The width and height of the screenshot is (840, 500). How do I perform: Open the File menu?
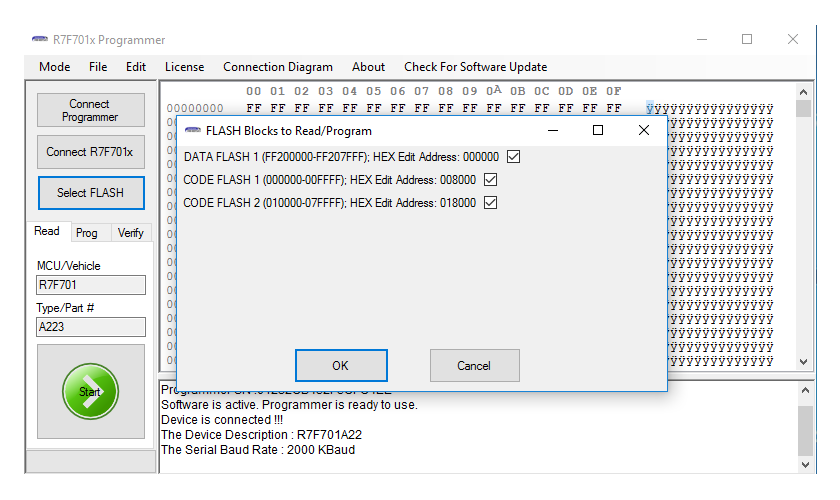tap(98, 67)
